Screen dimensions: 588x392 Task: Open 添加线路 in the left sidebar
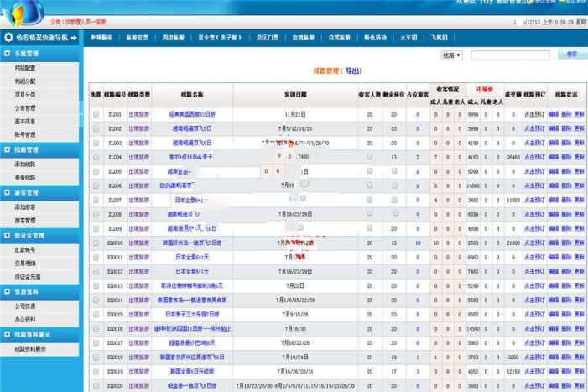click(x=25, y=164)
